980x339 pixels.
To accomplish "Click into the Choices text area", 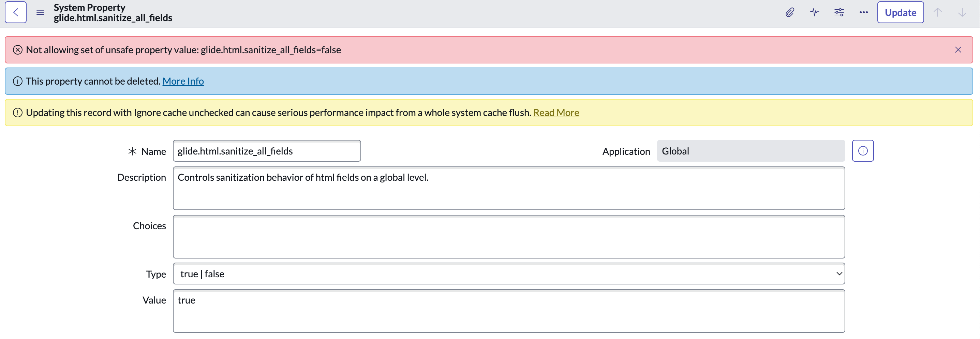I will point(509,237).
